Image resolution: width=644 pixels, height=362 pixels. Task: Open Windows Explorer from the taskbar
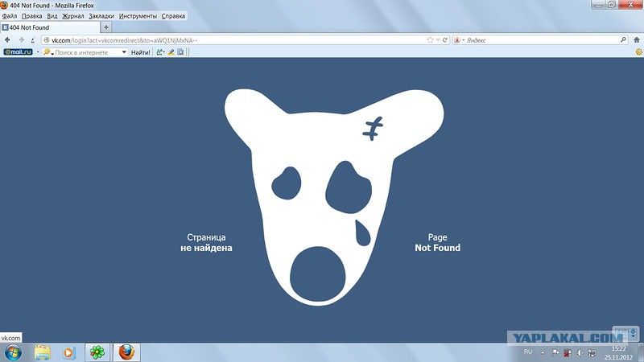pyautogui.click(x=43, y=352)
